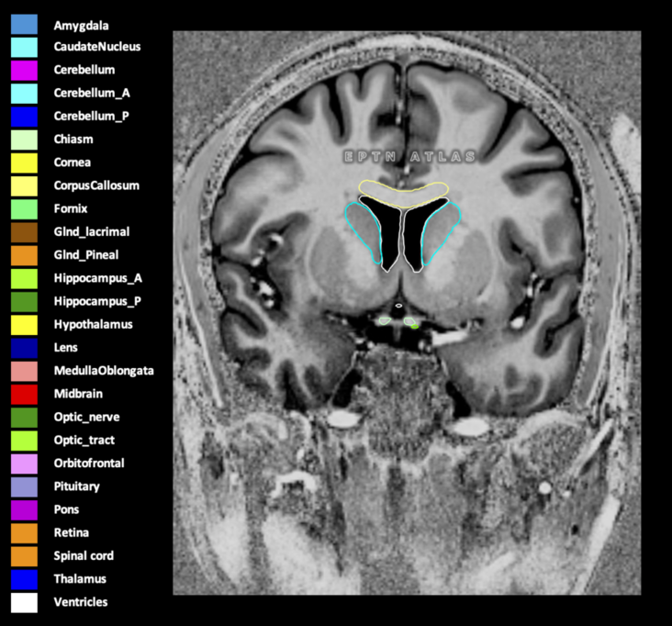This screenshot has height=626, width=672.
Task: Select the Glnd_Pineal orange swatch
Action: coord(24,256)
